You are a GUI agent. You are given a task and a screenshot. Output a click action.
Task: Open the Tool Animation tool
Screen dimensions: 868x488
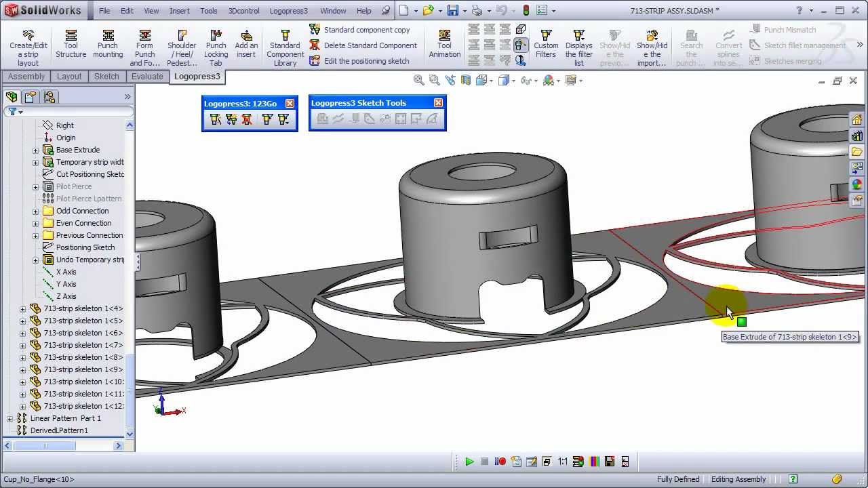(x=444, y=42)
